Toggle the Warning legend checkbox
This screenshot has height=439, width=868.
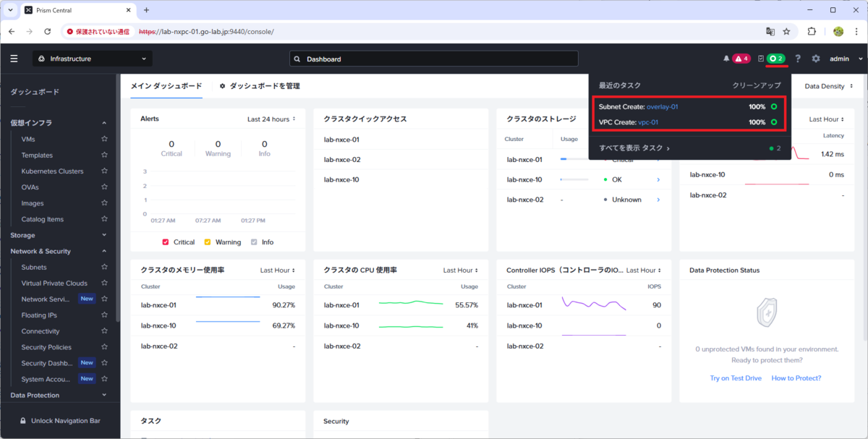(x=208, y=242)
